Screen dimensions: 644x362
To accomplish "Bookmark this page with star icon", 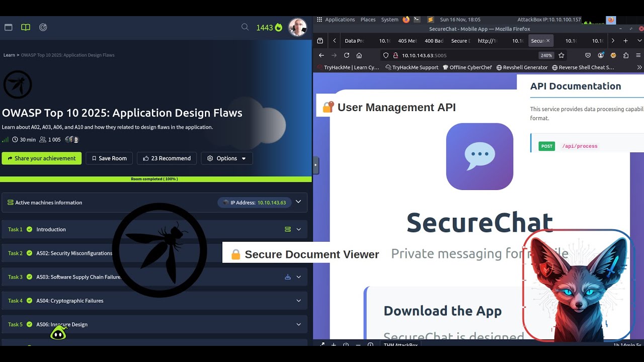I will point(561,55).
